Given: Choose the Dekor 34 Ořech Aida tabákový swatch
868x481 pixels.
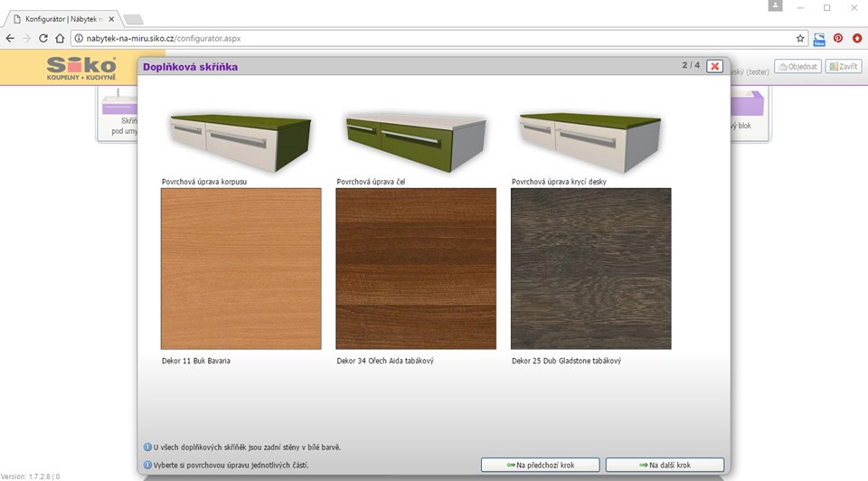Looking at the screenshot, I should 416,269.
